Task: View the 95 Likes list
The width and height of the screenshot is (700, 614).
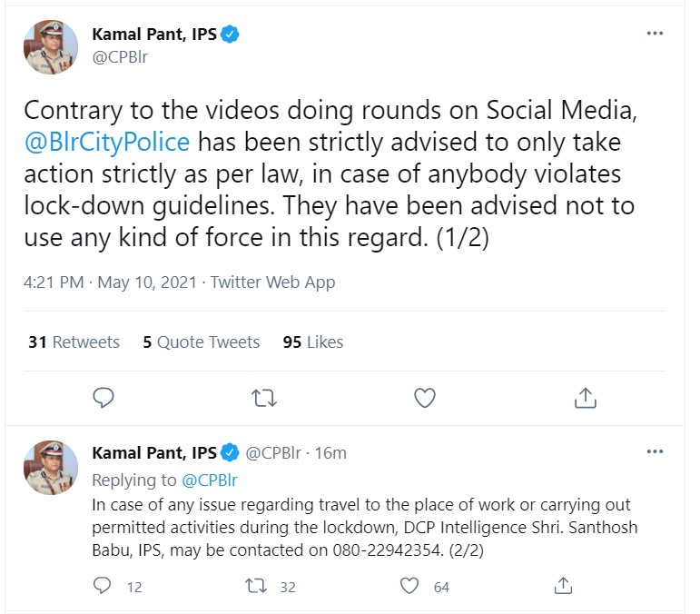Action: [x=313, y=342]
